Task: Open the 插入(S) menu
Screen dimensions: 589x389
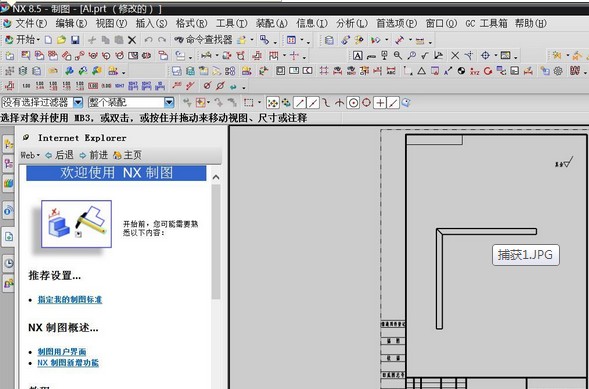Action: [151, 23]
